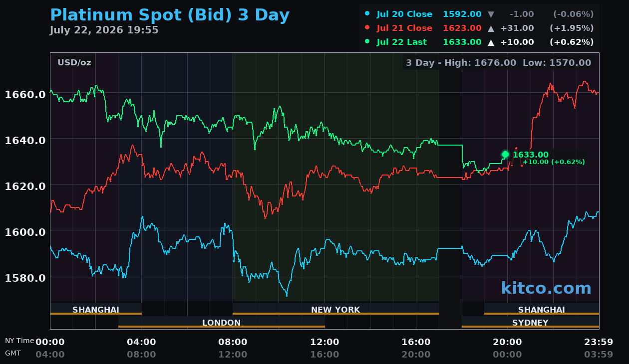629x364 pixels.
Task: Click the Platinum Spot (Bid) 3 Day title
Action: (x=170, y=15)
